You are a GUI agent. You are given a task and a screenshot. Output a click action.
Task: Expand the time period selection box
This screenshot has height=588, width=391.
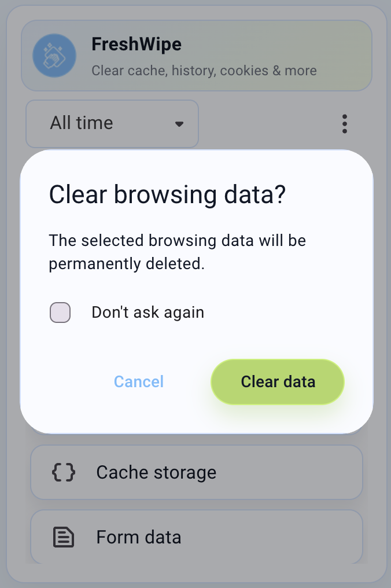pos(112,123)
